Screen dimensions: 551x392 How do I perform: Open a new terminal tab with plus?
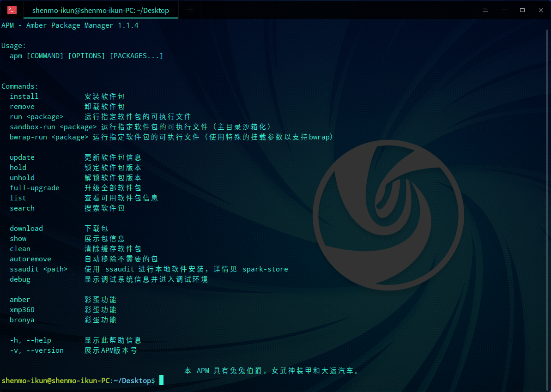pyautogui.click(x=190, y=10)
